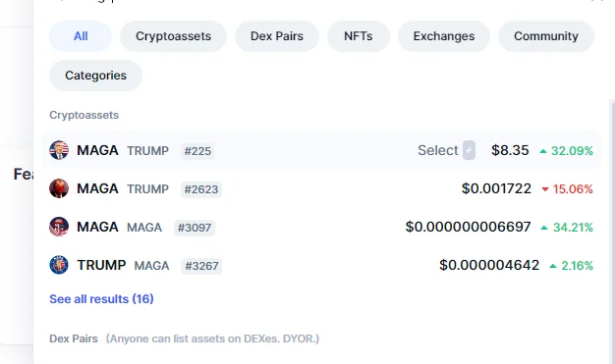Select the All filter tab
This screenshot has height=364, width=615.
click(x=81, y=36)
